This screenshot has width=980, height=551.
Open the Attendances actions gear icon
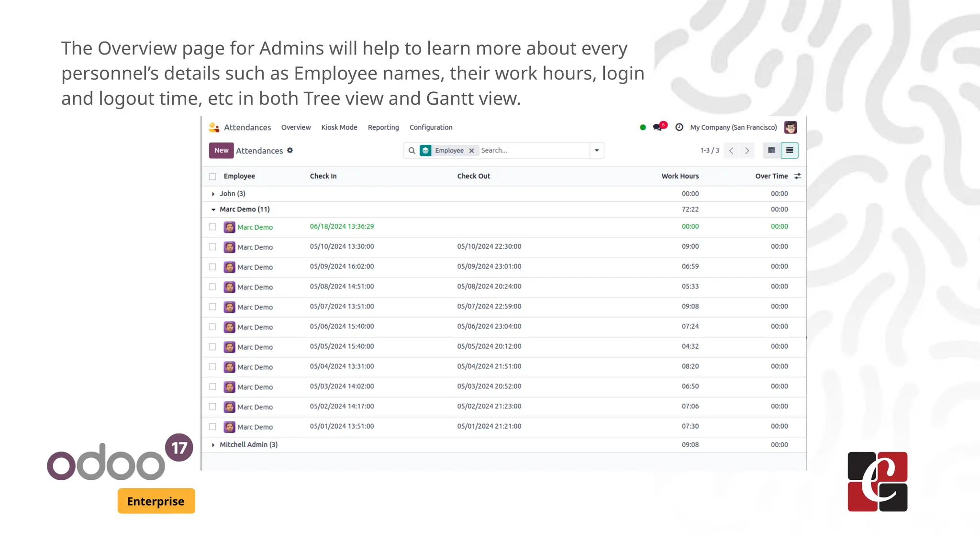tap(290, 150)
